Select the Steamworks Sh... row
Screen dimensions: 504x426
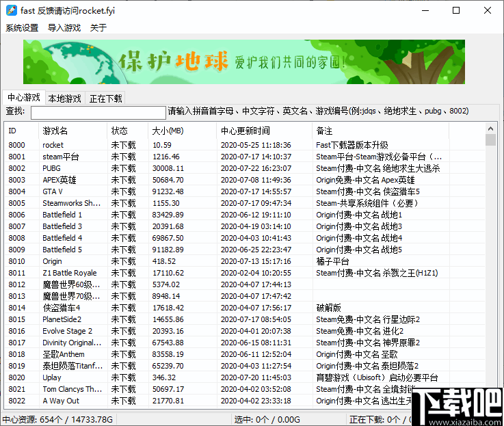(245, 203)
